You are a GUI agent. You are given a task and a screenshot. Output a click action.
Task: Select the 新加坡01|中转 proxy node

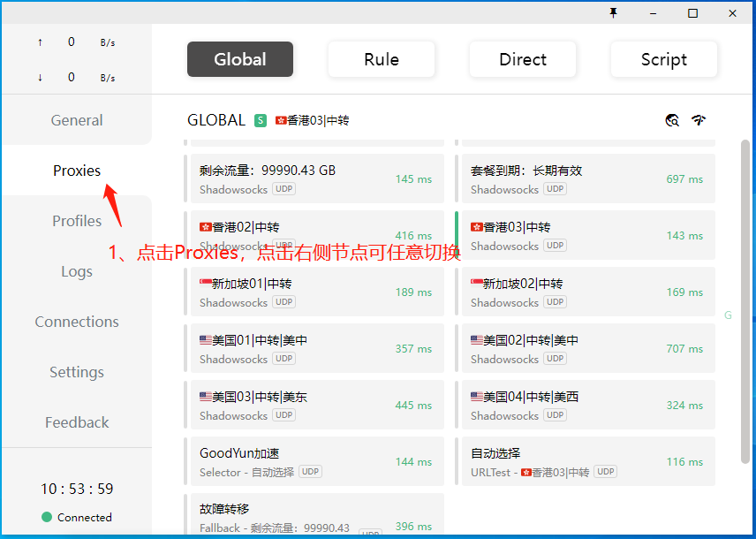315,292
